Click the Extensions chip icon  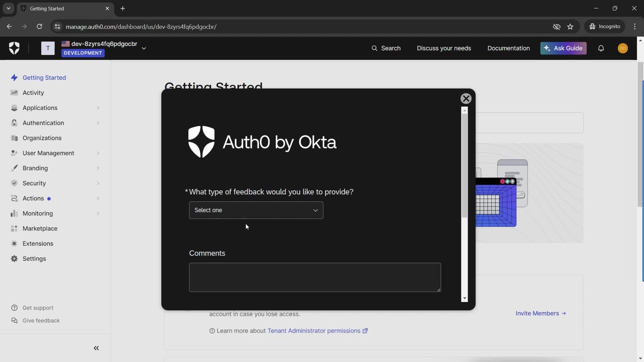[x=14, y=244]
